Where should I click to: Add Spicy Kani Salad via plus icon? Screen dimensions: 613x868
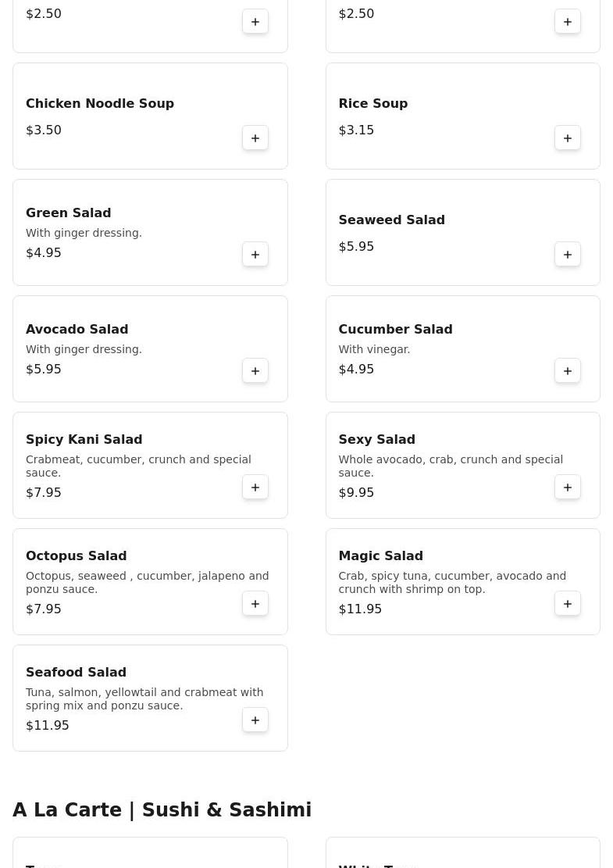click(x=255, y=488)
